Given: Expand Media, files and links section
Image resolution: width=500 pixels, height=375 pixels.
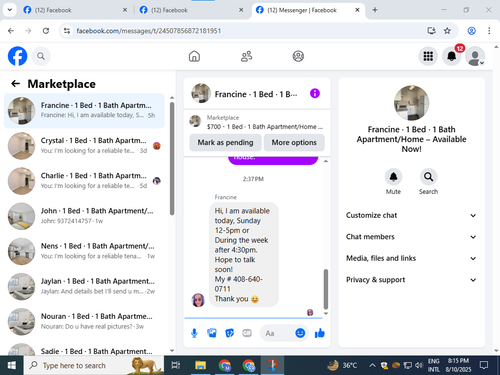Looking at the screenshot, I should [411, 258].
